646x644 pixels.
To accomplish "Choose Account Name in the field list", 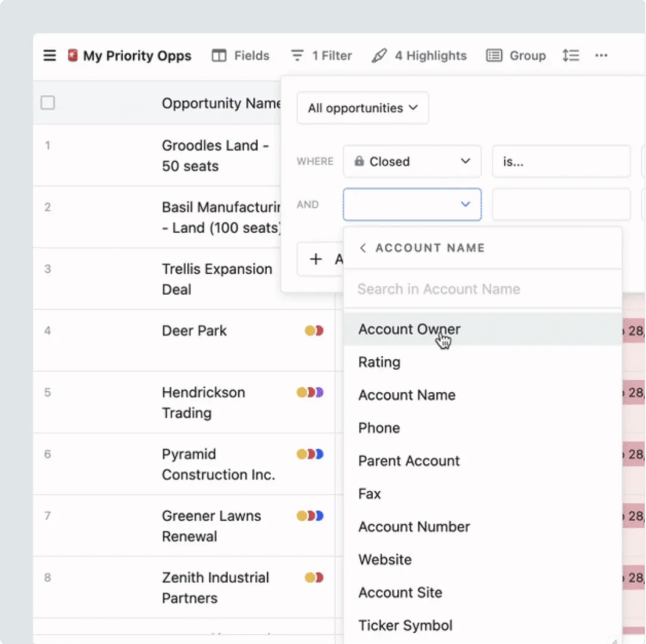I will point(483,395).
